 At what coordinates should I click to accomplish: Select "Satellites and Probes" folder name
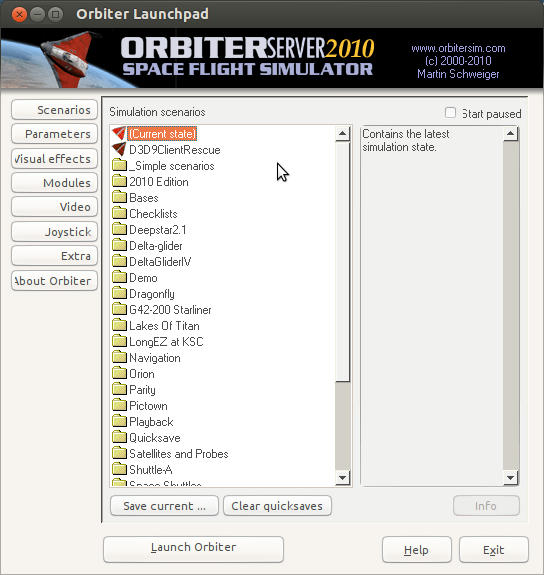click(179, 454)
